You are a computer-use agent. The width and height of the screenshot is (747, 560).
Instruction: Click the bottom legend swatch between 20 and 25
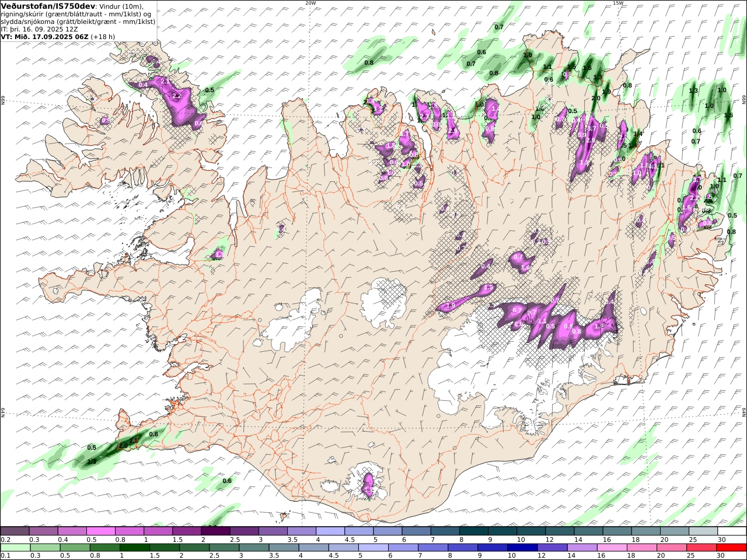pos(671,548)
